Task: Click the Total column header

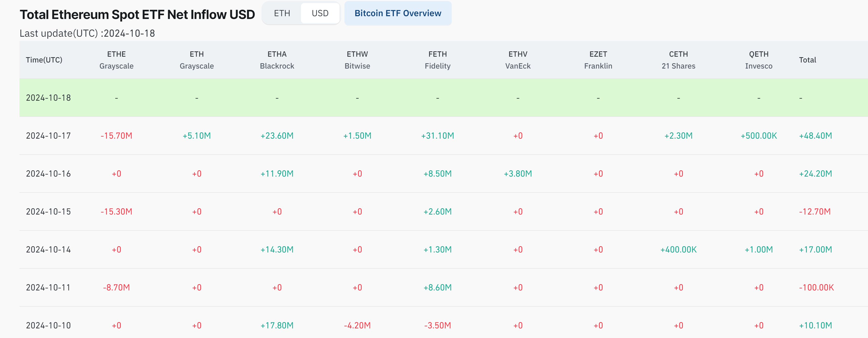Action: (x=807, y=60)
